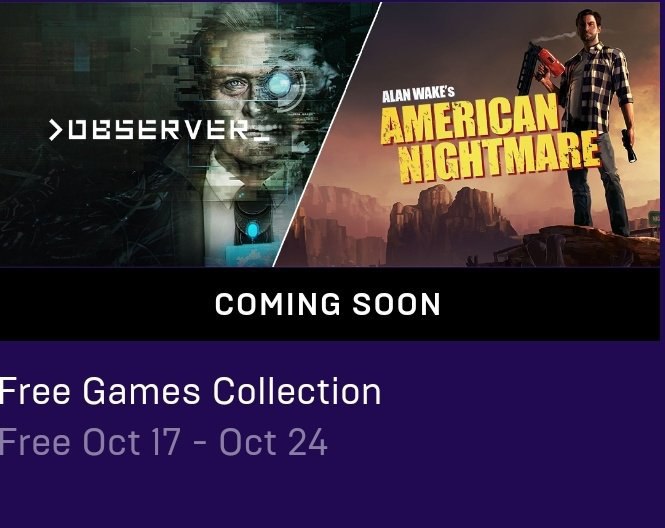Click the dark glitch area left of Observer logo
Screen dimensions: 665x528
pyautogui.click(x=23, y=129)
